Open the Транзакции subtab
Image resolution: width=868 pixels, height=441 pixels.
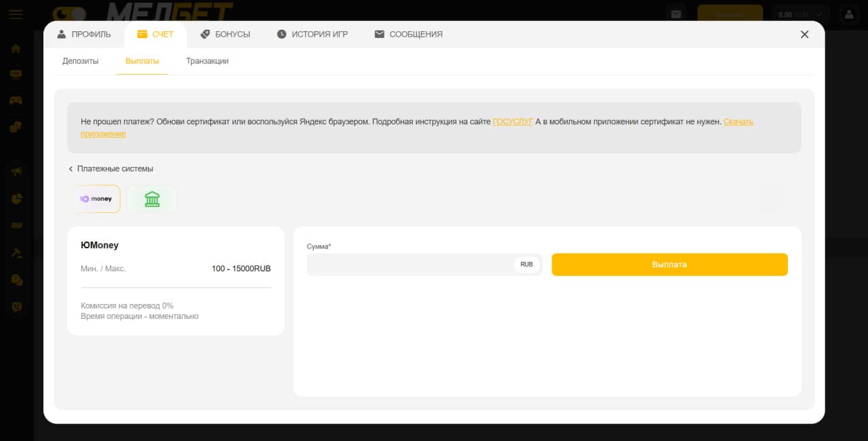208,61
